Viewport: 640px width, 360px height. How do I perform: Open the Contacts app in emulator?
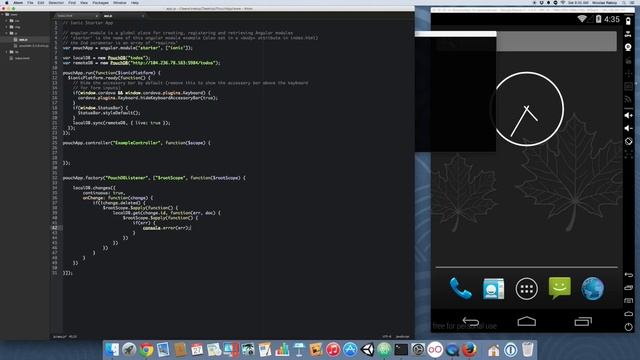click(x=493, y=289)
